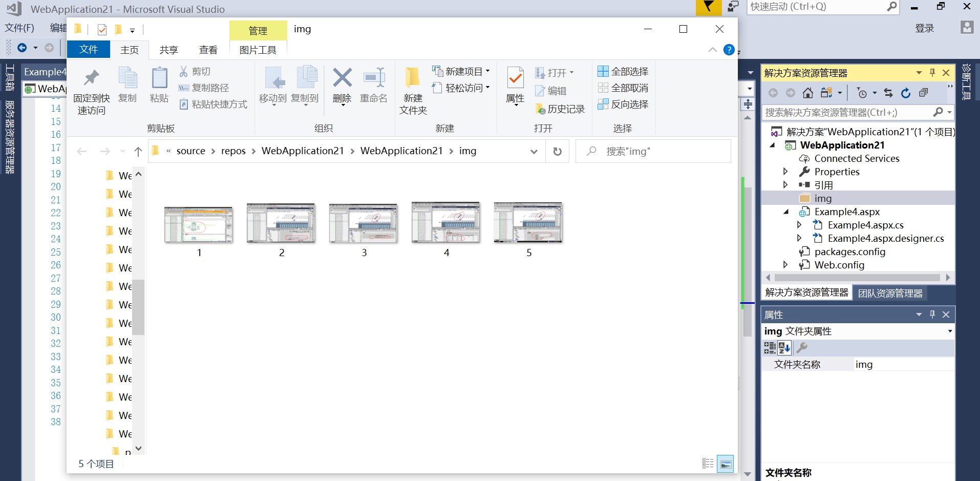Create a new folder with 新建文件夹 icon

[413, 90]
